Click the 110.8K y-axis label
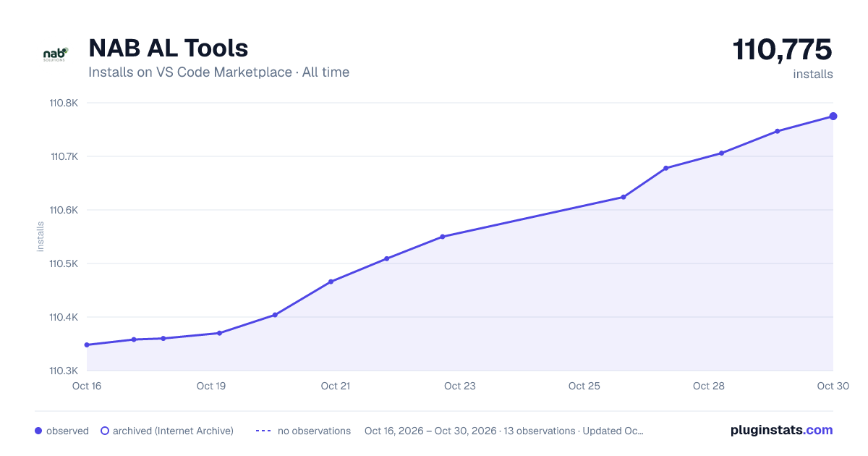Screen dimensions: 868x456 coord(64,103)
